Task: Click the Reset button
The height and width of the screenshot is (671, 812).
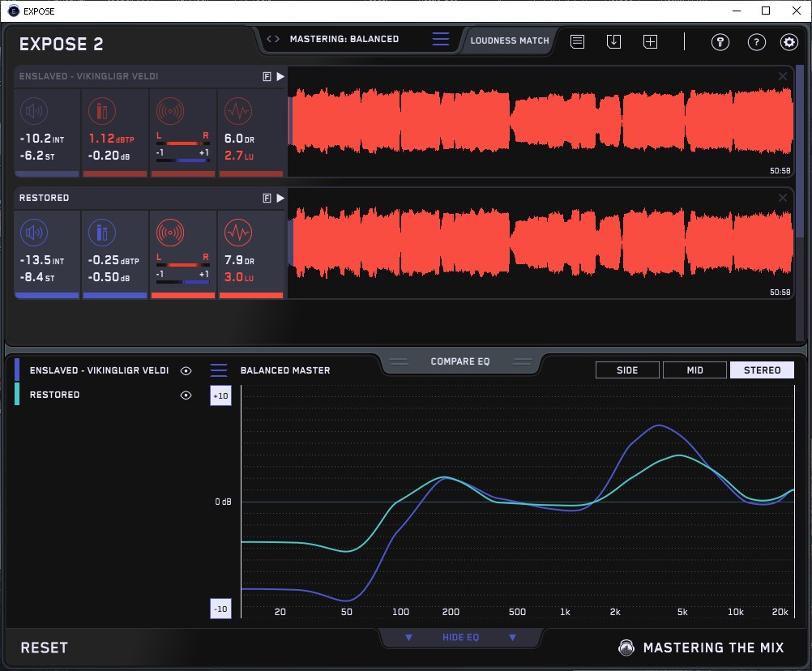Action: (x=44, y=647)
